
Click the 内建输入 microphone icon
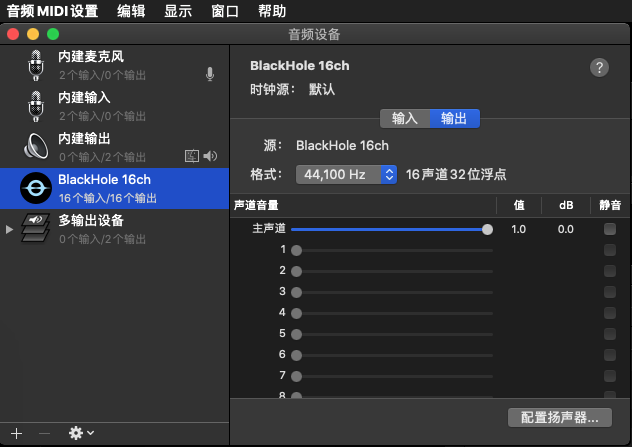tap(36, 106)
